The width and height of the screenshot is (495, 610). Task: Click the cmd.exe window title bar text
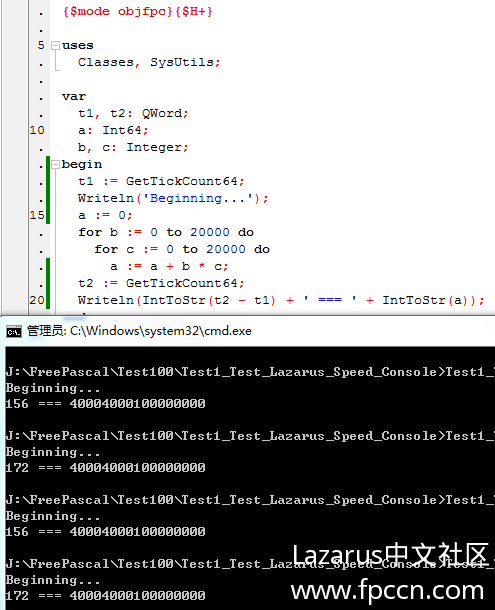(x=139, y=331)
